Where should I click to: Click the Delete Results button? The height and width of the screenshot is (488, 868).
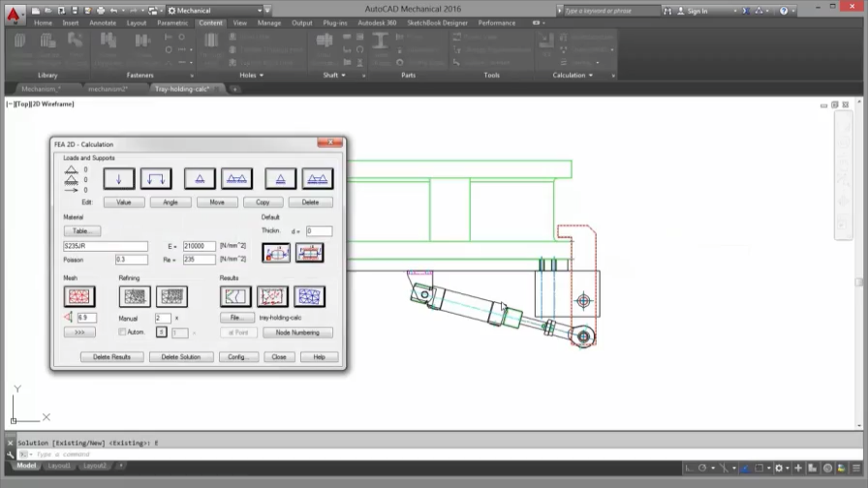click(111, 357)
